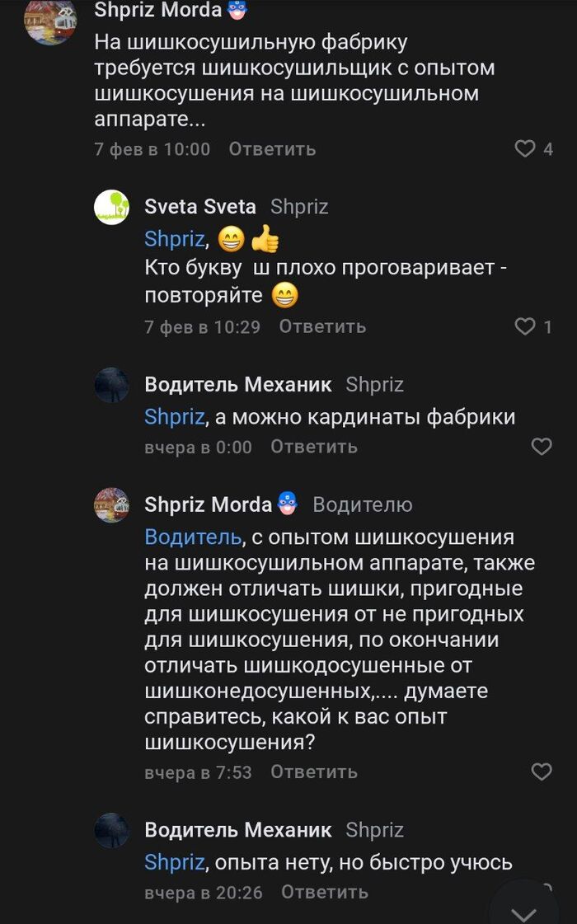Like Sveta Sveta's comment with 1 like
The height and width of the screenshot is (924, 577).
coord(525,327)
